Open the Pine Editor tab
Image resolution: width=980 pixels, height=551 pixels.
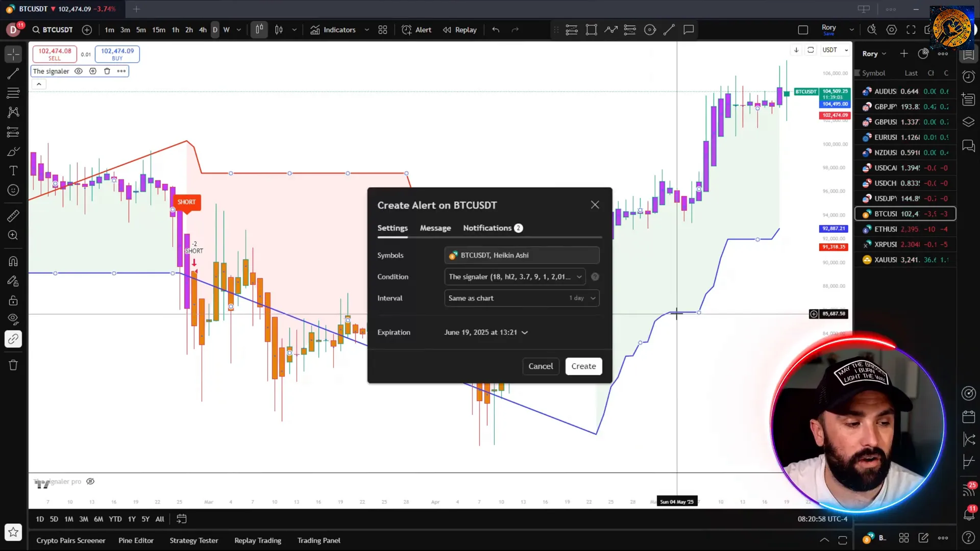[136, 541]
